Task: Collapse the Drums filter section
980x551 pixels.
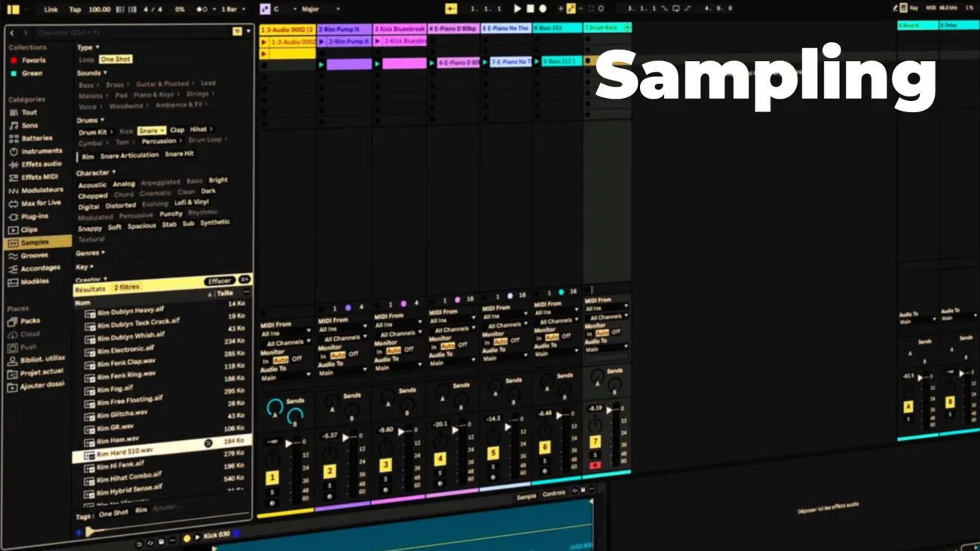Action: [90, 120]
